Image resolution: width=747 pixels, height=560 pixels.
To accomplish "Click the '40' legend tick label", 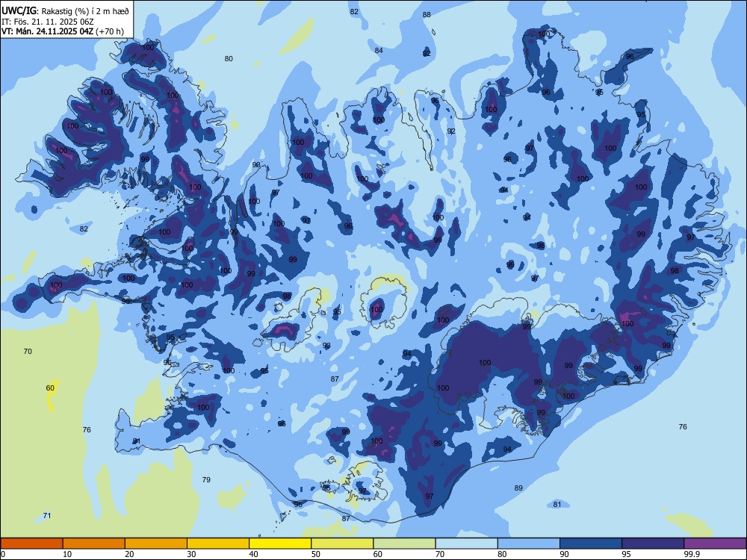I will (x=253, y=554).
